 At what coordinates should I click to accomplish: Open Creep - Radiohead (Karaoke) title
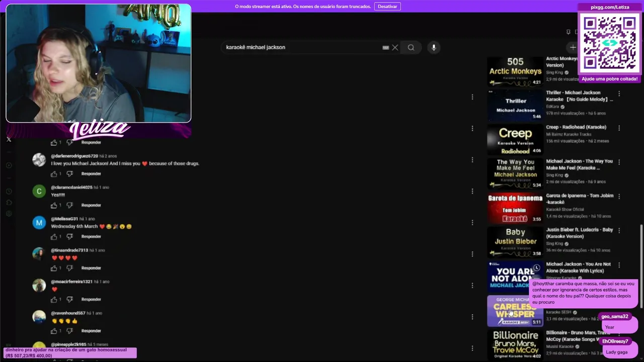coord(576,127)
